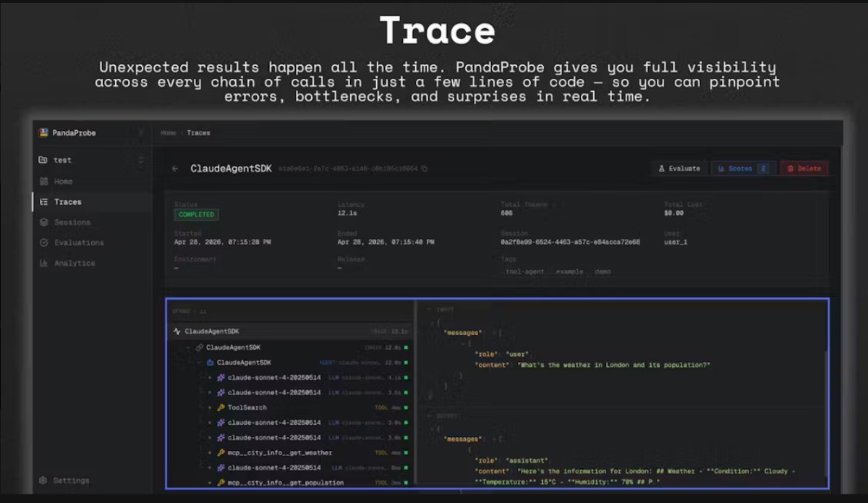
Task: Click the Analytics bar chart icon
Action: [x=44, y=263]
